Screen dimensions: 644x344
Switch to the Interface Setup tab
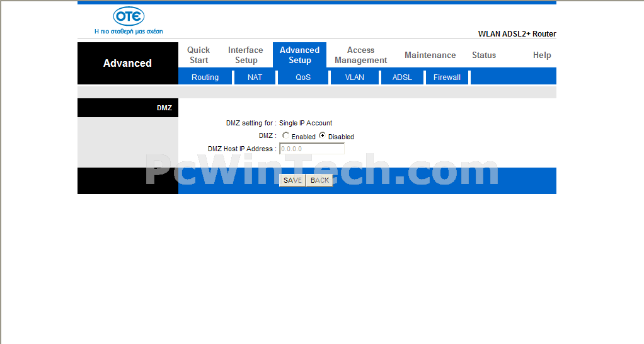click(246, 55)
